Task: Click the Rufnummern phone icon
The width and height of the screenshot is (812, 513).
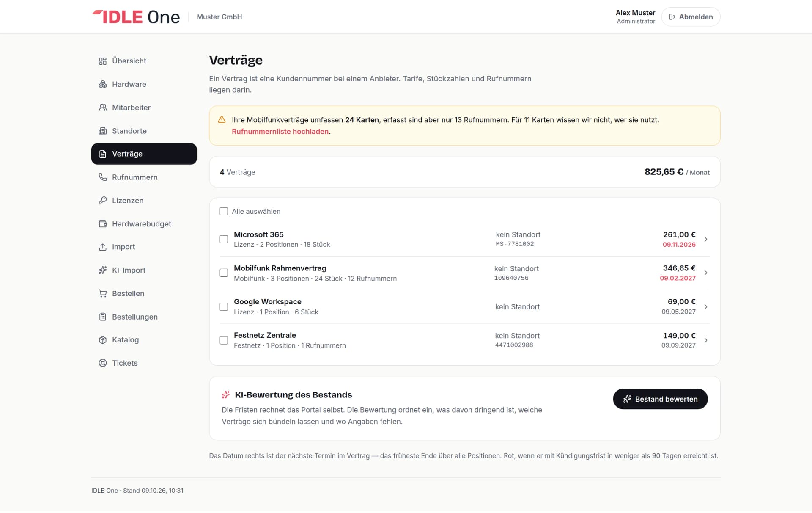Action: pos(103,177)
